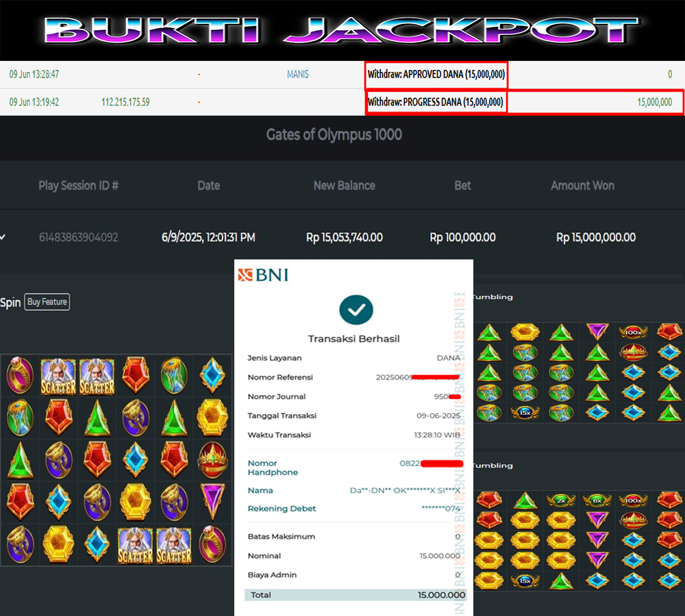Screen dimensions: 685x616
Task: Click the purple triangle gem in Spin grid
Action: [x=212, y=501]
